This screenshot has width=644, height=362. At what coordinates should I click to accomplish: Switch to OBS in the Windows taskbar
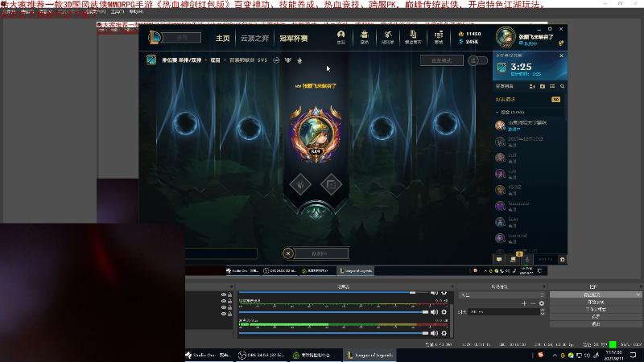coord(262,355)
